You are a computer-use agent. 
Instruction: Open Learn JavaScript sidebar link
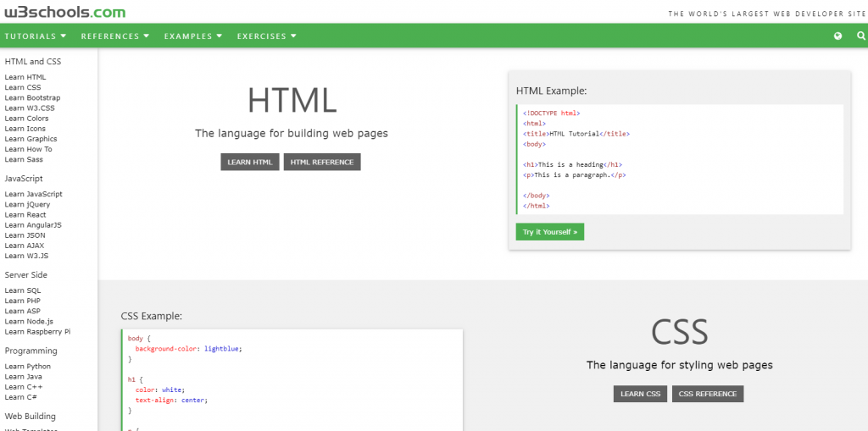(34, 194)
